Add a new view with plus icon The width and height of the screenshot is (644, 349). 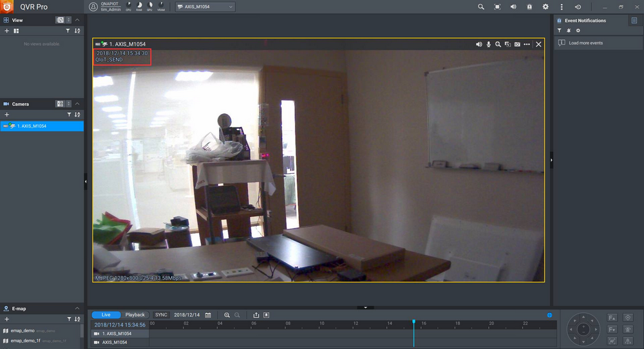point(6,31)
